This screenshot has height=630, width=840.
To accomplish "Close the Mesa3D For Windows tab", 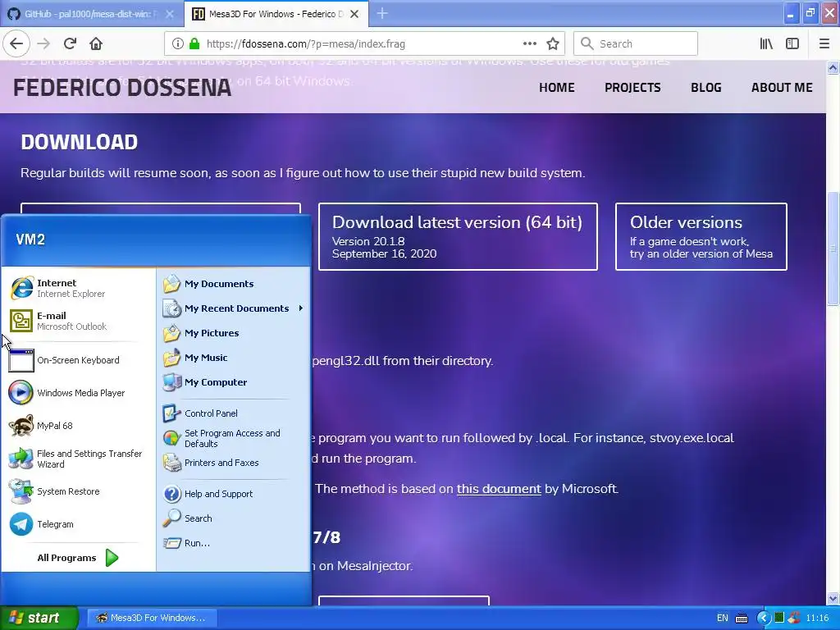I will 354,14.
